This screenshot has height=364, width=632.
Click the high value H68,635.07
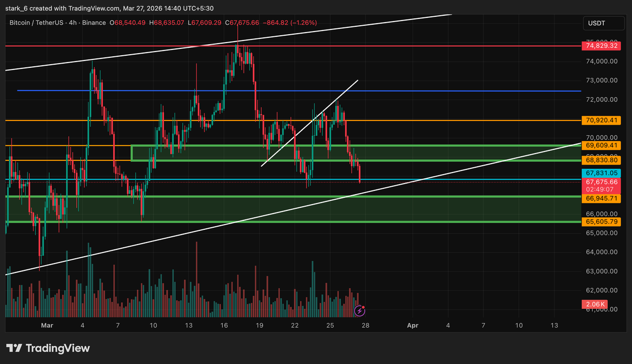(x=167, y=23)
